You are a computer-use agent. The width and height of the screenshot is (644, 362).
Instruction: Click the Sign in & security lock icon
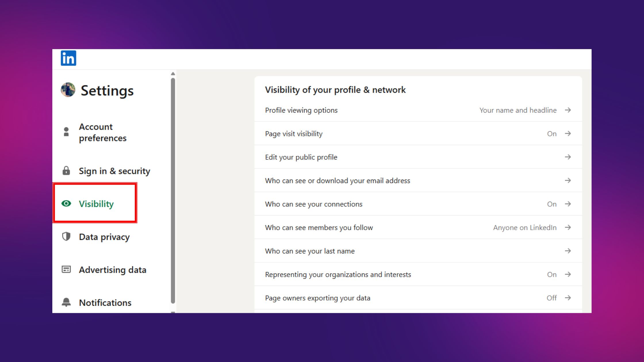coord(66,171)
